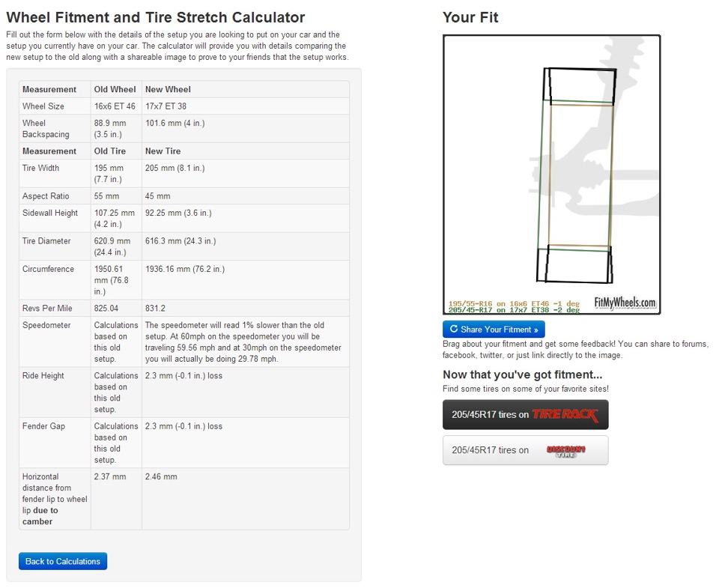Click the Speedometer description text

click(x=243, y=342)
